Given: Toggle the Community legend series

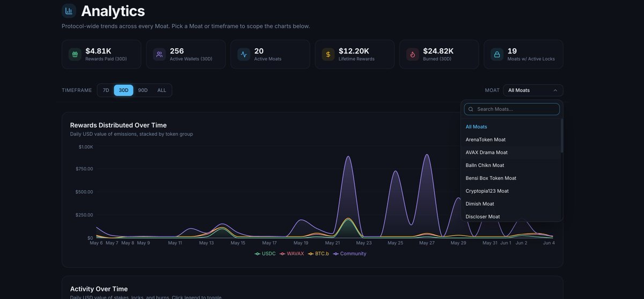Looking at the screenshot, I should [350, 253].
